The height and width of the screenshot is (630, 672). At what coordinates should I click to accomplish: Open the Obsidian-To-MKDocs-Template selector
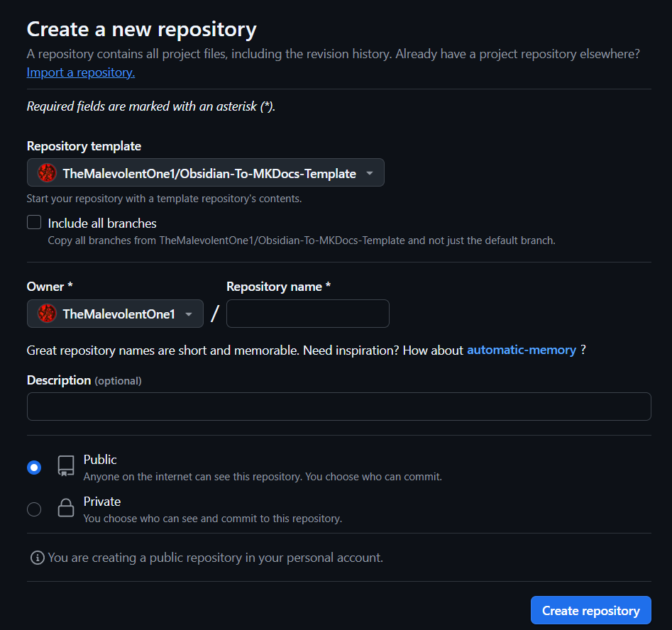205,172
